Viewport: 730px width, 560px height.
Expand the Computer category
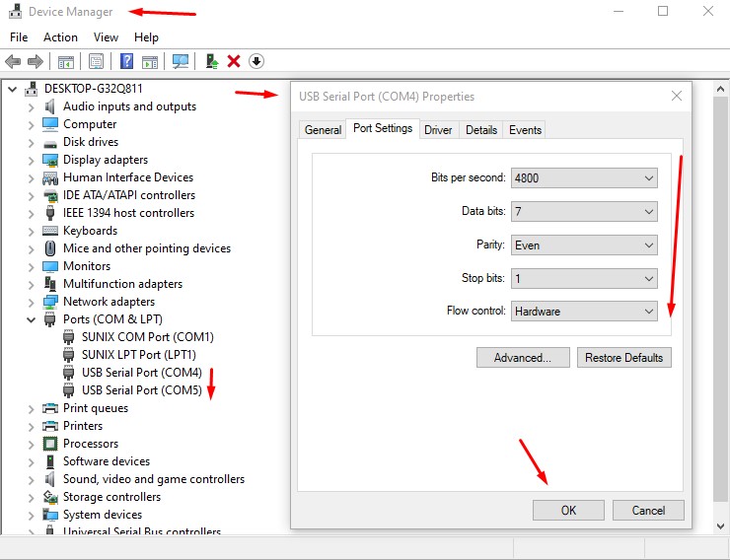[32, 125]
